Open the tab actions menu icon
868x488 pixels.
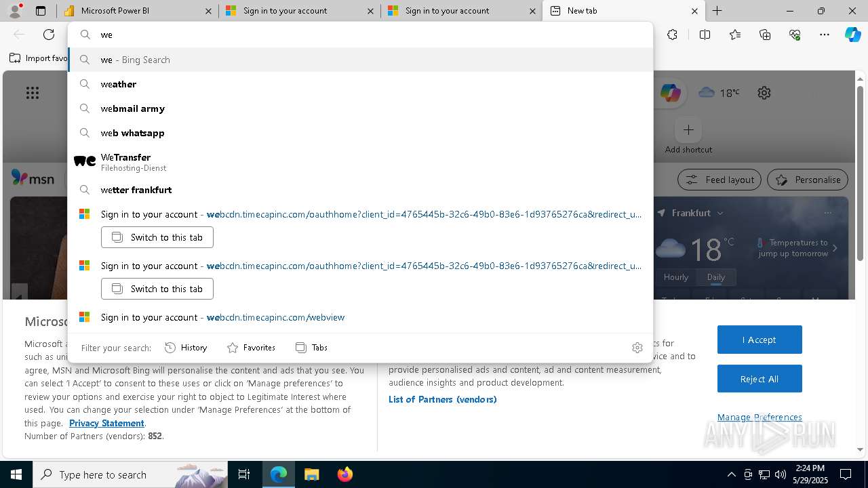pyautogui.click(x=41, y=11)
